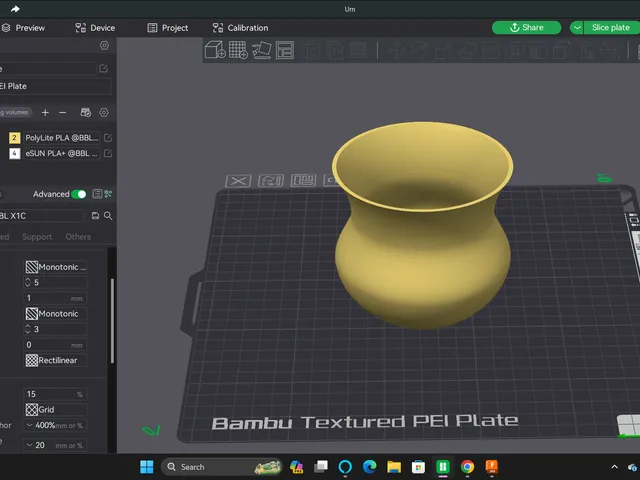Open the Others settings tab

click(78, 237)
